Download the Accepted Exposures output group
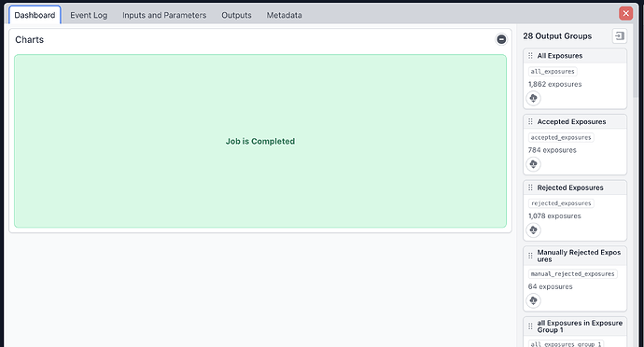644x347 pixels. [533, 164]
